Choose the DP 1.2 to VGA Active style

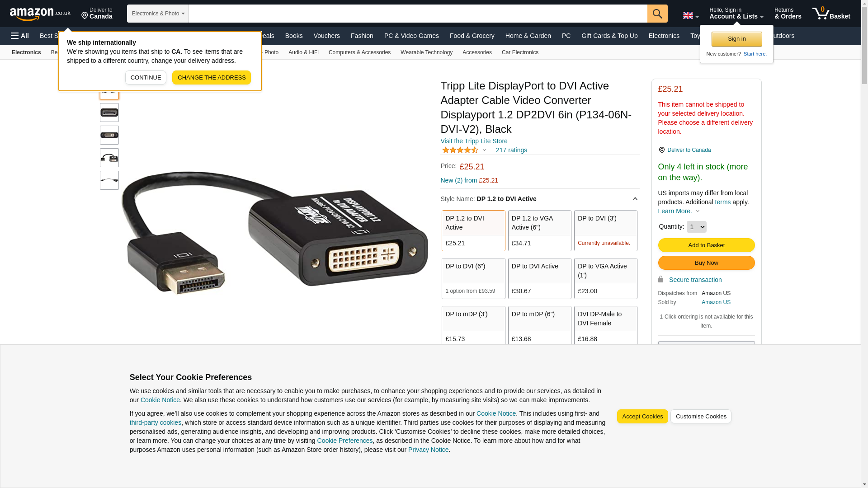click(x=539, y=230)
